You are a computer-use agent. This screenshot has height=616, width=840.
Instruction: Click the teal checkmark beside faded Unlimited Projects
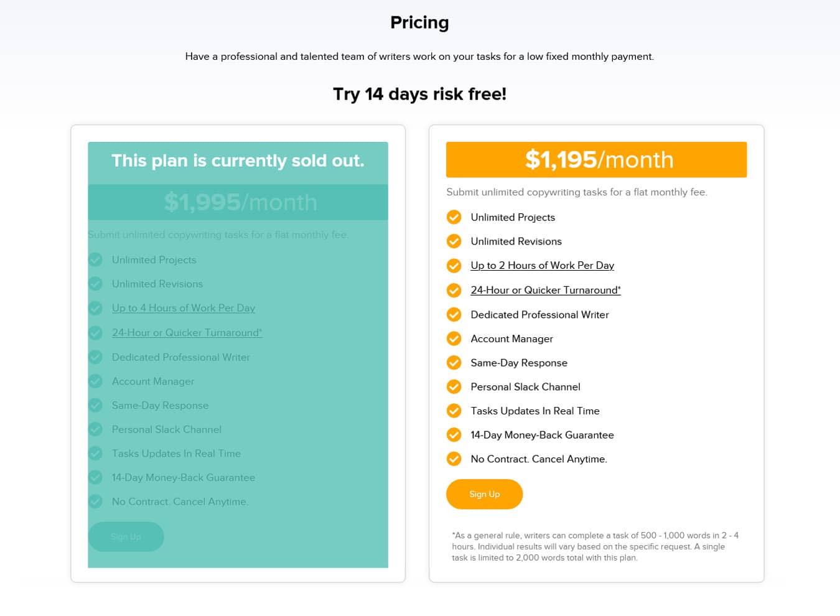95,259
